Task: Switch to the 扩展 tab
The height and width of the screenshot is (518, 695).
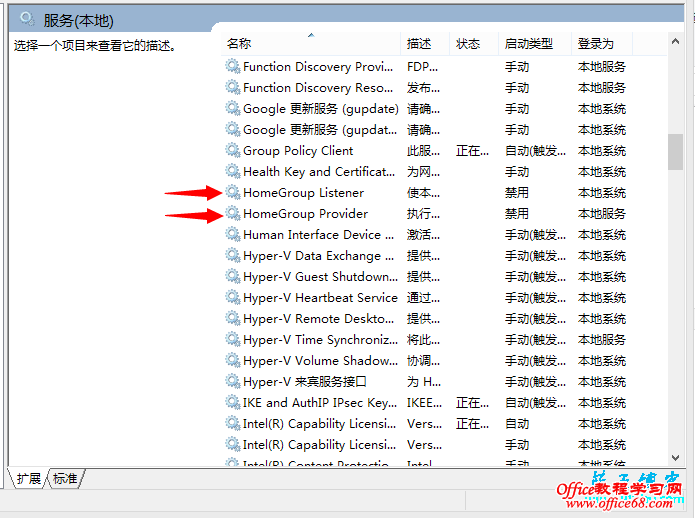Action: coord(28,479)
